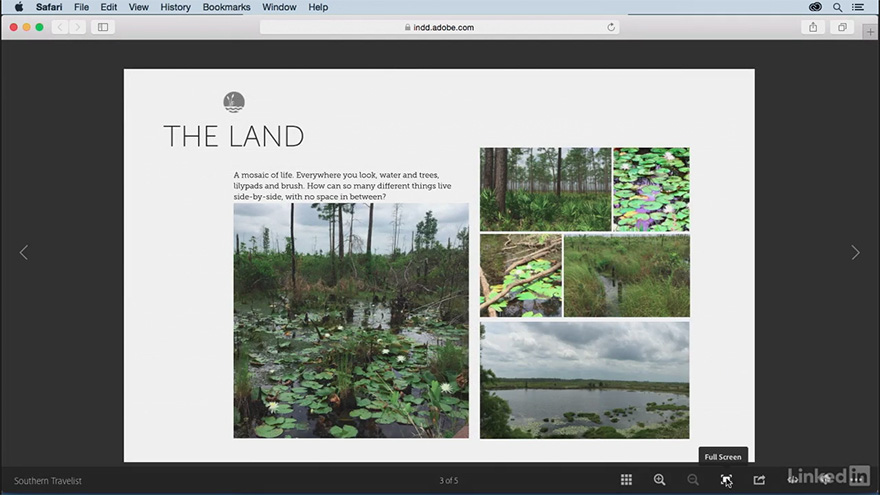Open Creative Cloud menu bar icon
The width and height of the screenshot is (880, 495).
815,7
